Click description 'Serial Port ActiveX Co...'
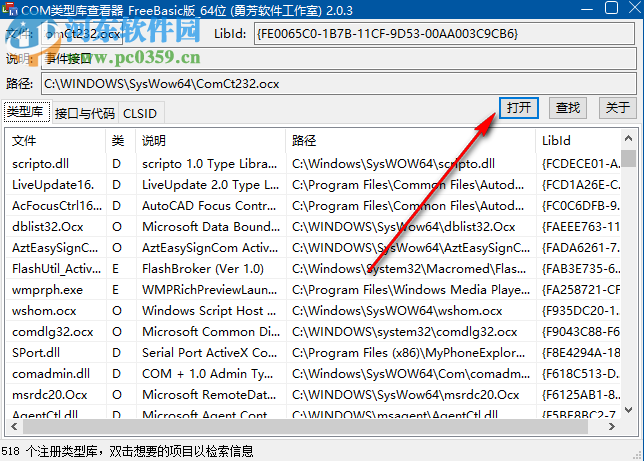The image size is (644, 461). click(x=209, y=353)
